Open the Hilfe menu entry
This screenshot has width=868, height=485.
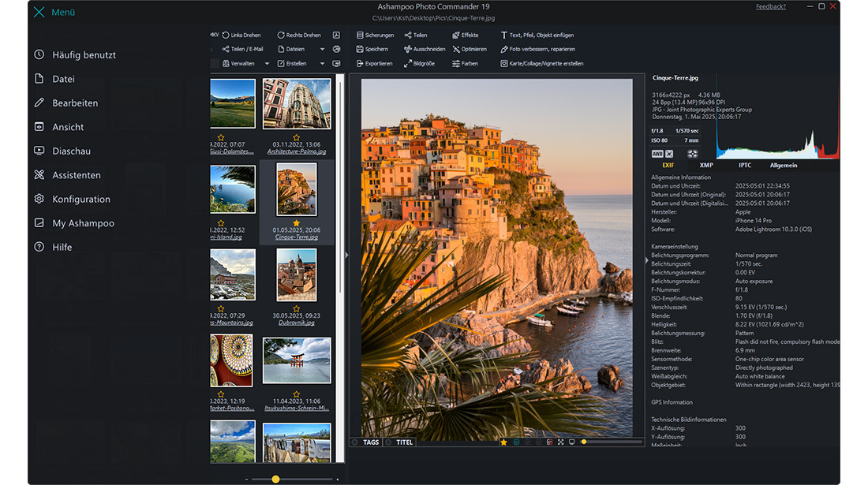pos(53,247)
